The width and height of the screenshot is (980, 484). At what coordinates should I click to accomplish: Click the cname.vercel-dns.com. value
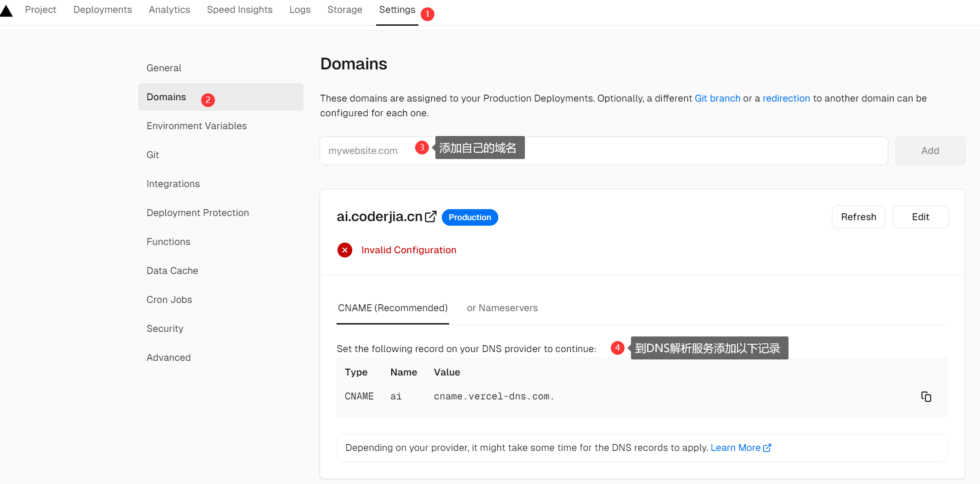pos(494,397)
